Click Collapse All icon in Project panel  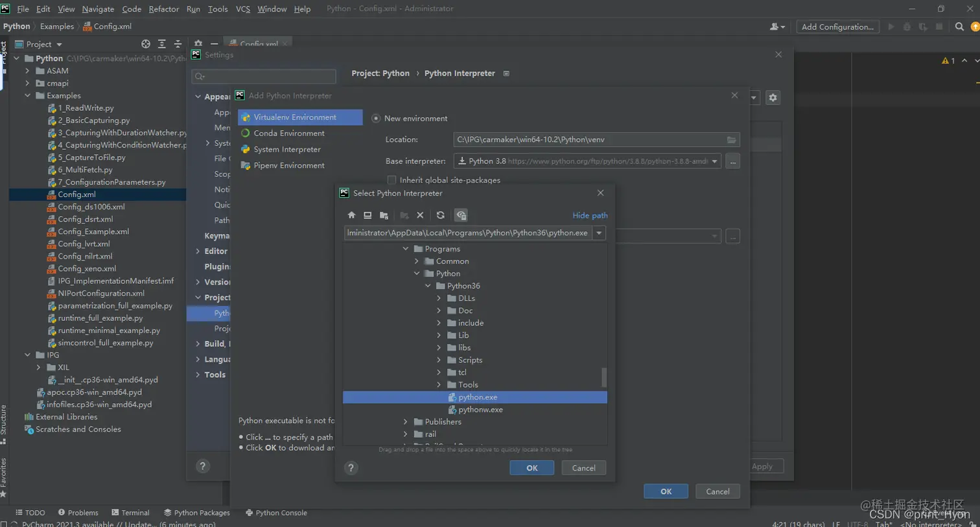pos(178,44)
